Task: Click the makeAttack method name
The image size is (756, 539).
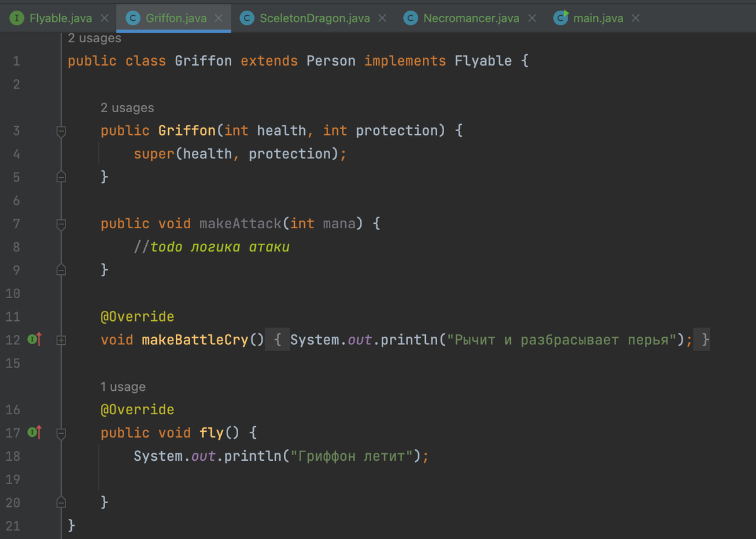Action: tap(241, 223)
